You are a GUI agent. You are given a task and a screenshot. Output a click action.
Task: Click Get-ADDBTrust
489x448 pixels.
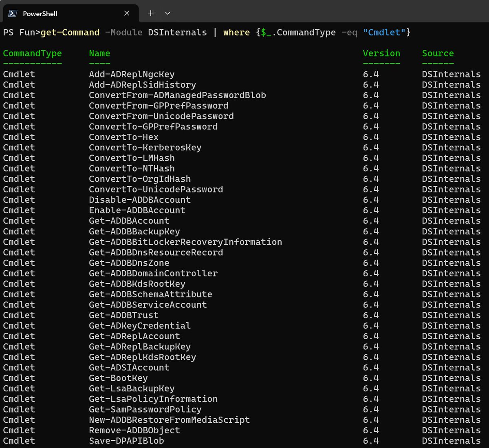click(123, 315)
